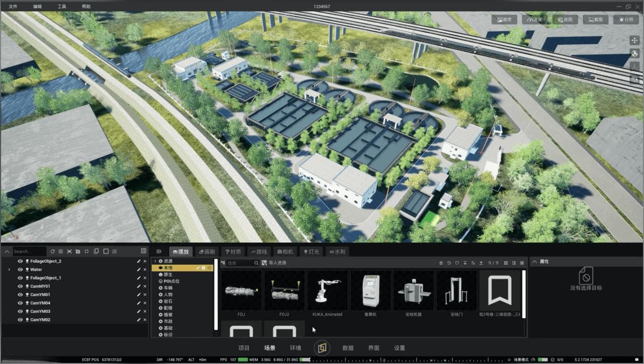Click the 日照 sunlight button

coord(626,19)
